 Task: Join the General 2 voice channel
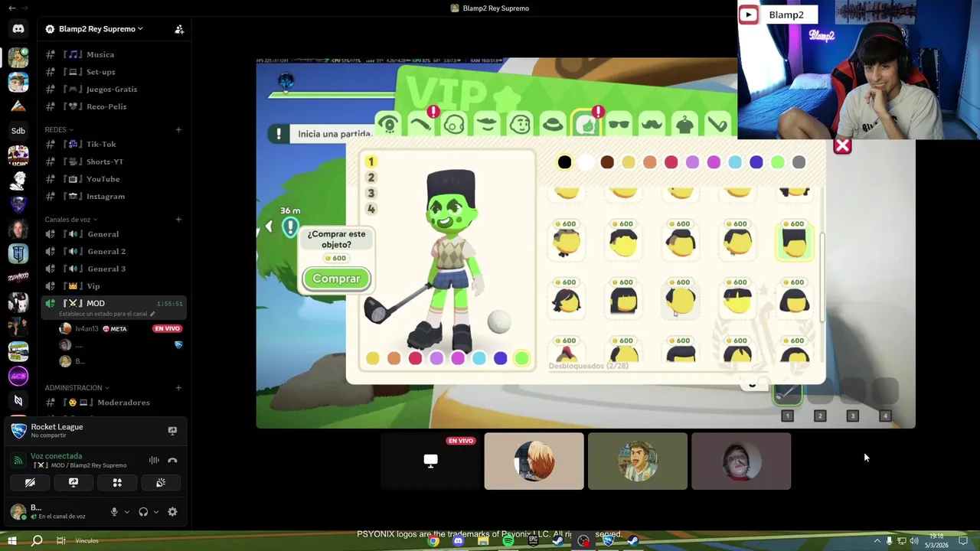click(114, 252)
